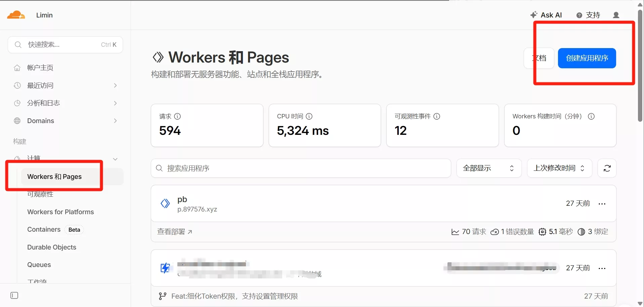Click info icon next to 请求
The image size is (644, 307).
click(178, 116)
